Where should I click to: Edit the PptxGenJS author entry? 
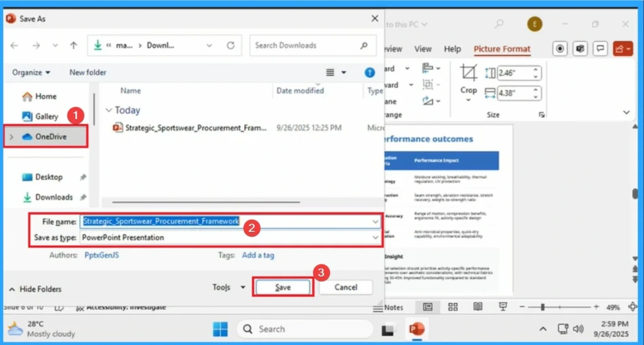point(101,256)
